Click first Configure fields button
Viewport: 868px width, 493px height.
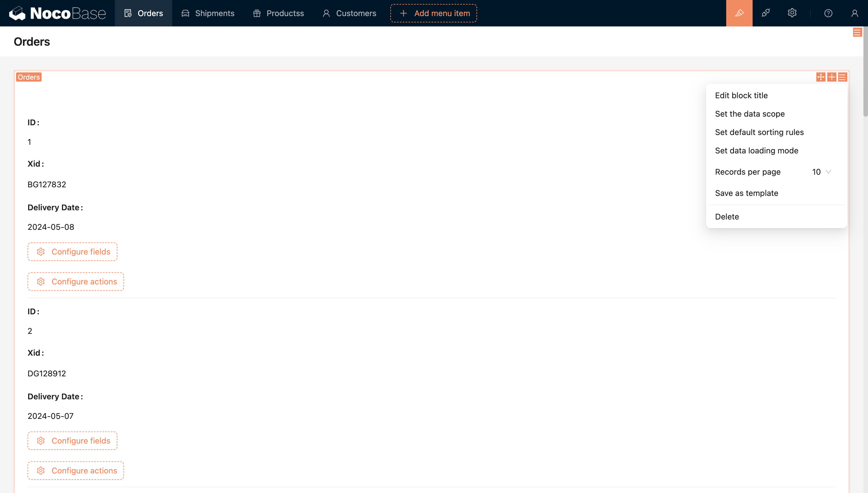tap(72, 252)
